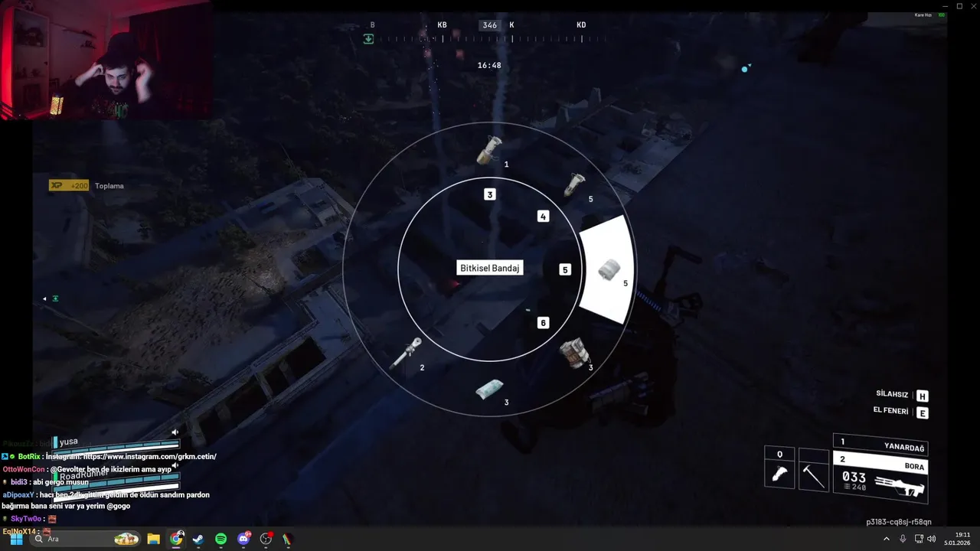Click the 033 ammo counter

(854, 477)
